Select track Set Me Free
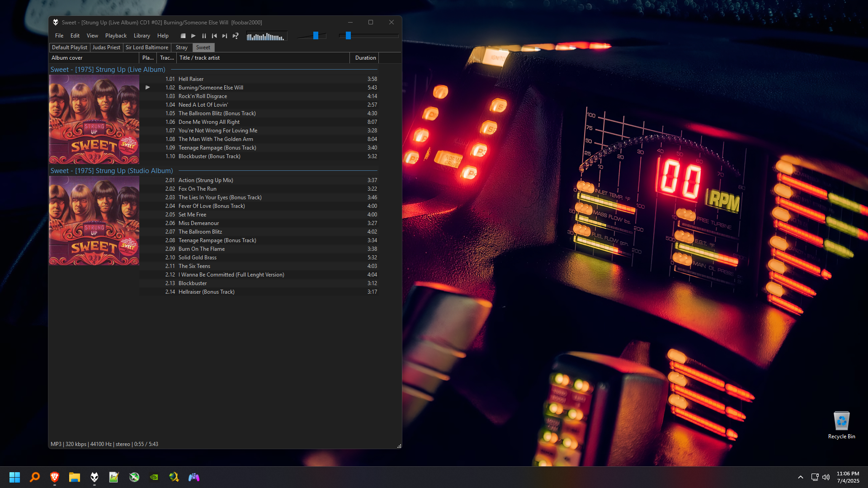 (259, 215)
